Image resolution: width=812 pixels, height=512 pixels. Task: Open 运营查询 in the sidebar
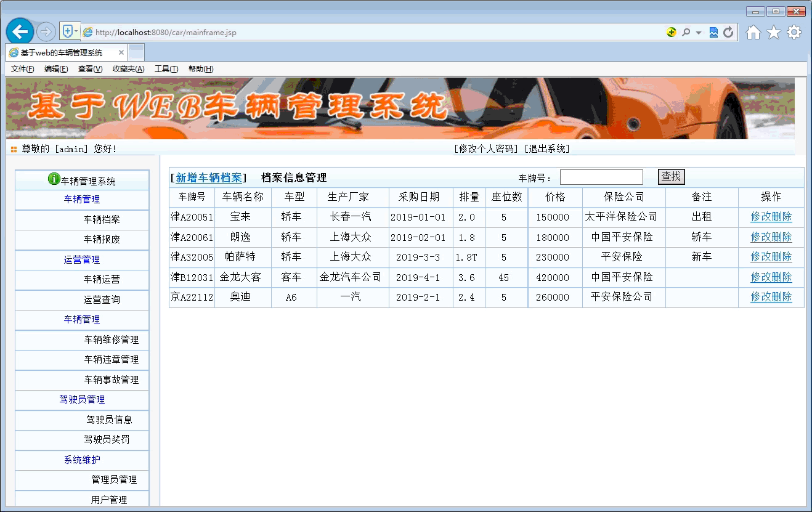click(x=102, y=299)
